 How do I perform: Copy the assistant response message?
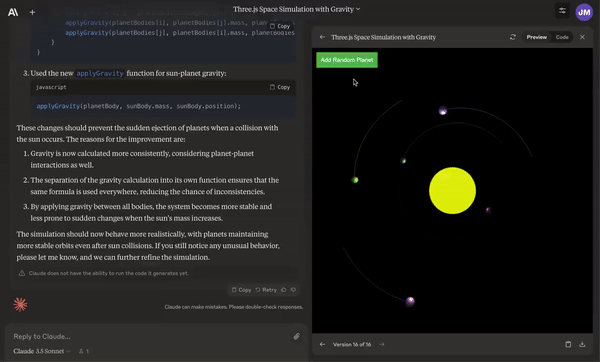(x=241, y=290)
